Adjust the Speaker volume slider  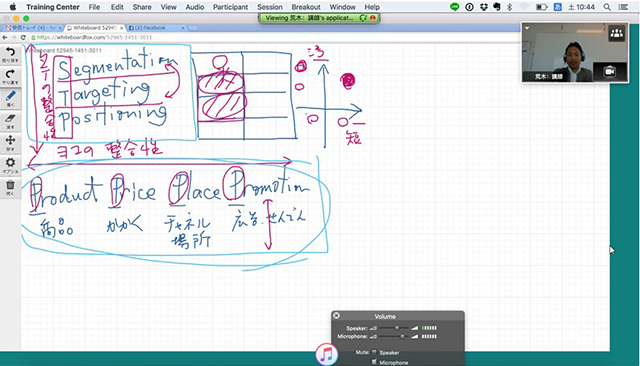(396, 328)
